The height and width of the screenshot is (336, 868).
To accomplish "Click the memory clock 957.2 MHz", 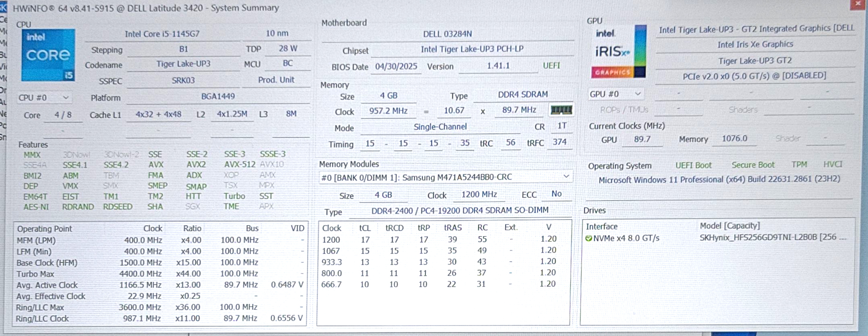I will point(388,111).
